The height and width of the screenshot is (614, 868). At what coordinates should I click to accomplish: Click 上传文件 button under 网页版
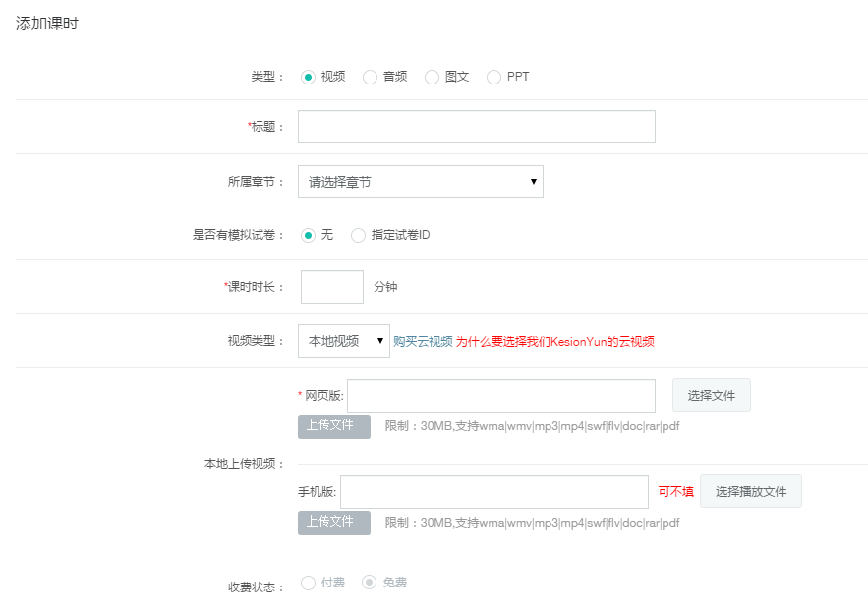[334, 426]
